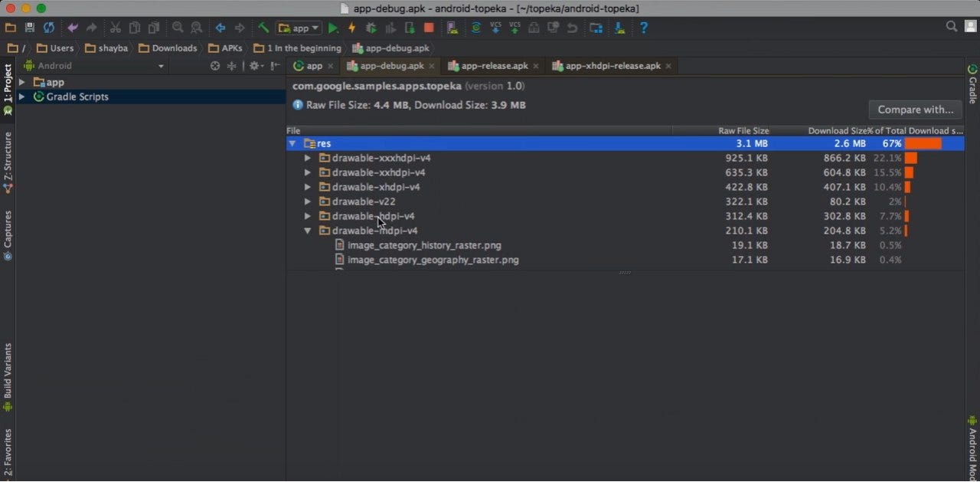Click the blue Help question mark icon
This screenshot has height=482, width=980.
coord(644,28)
